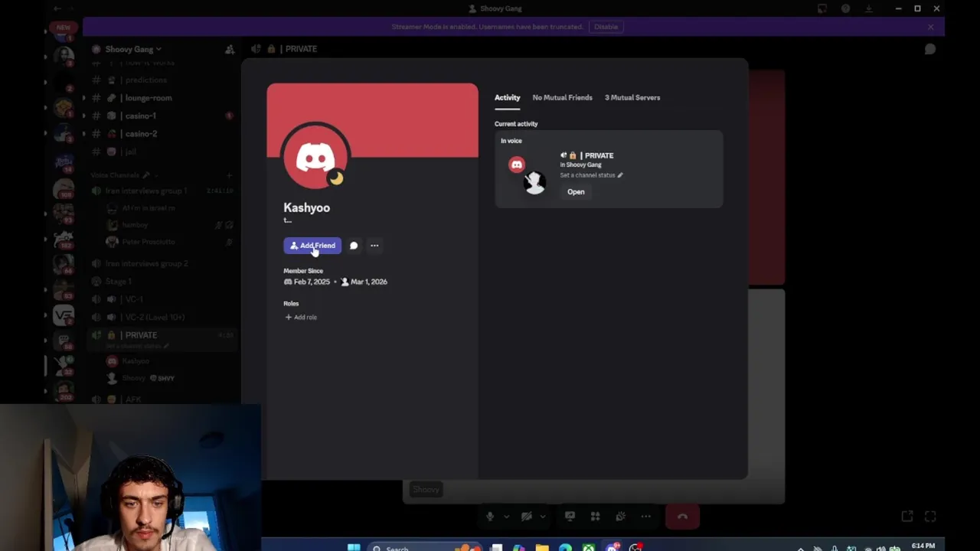
Task: Open message chat with Kashyoo
Action: (354, 246)
